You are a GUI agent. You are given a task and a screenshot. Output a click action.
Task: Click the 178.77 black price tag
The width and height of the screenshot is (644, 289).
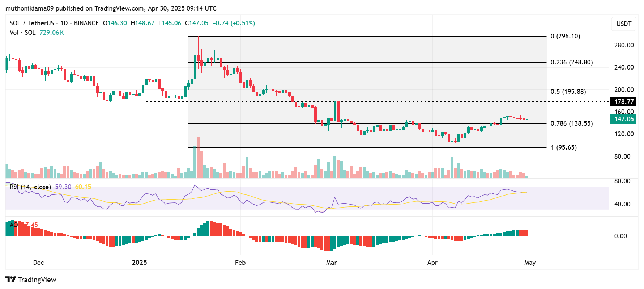click(623, 102)
